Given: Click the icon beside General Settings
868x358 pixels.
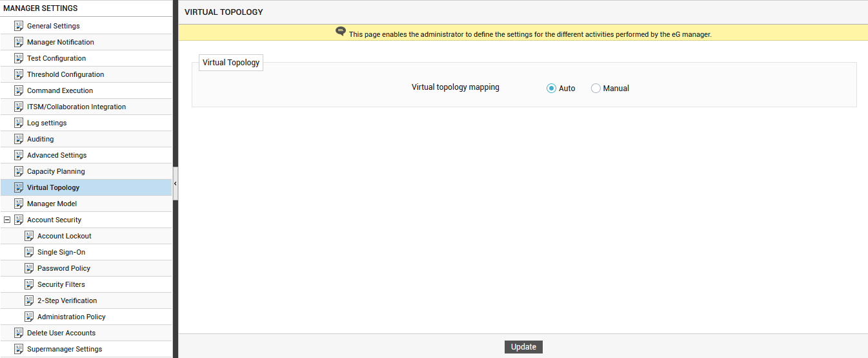Looking at the screenshot, I should pyautogui.click(x=19, y=26).
